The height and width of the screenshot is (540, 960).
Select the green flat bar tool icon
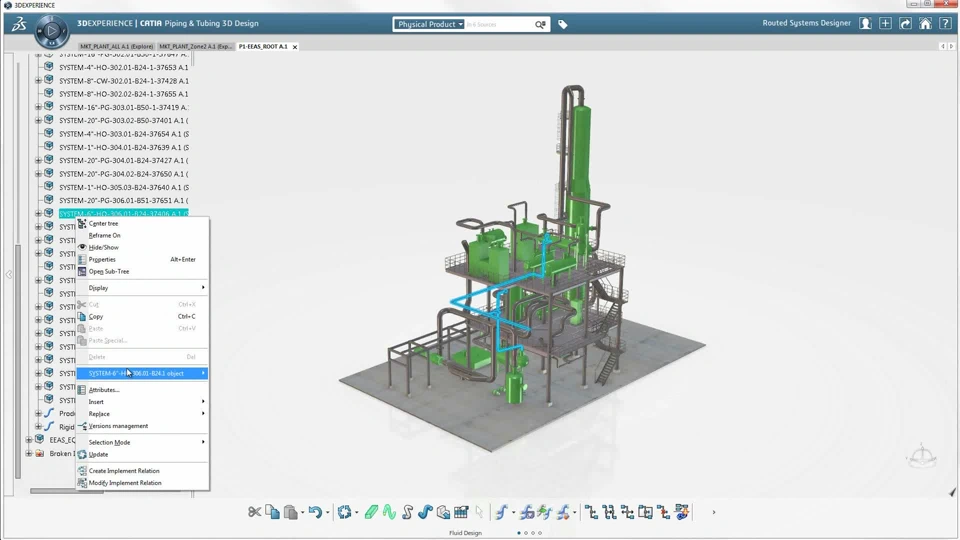[371, 512]
